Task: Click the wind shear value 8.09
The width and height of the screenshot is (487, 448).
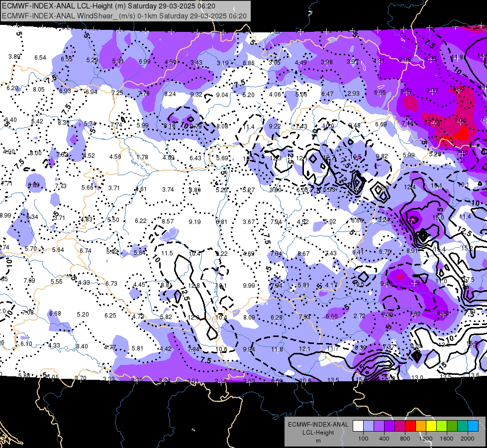Action: coord(249,318)
